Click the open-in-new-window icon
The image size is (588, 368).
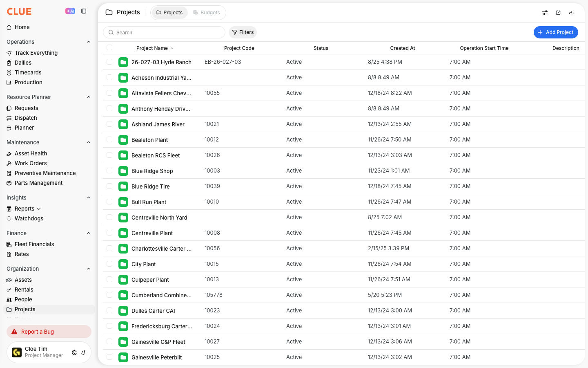point(558,13)
